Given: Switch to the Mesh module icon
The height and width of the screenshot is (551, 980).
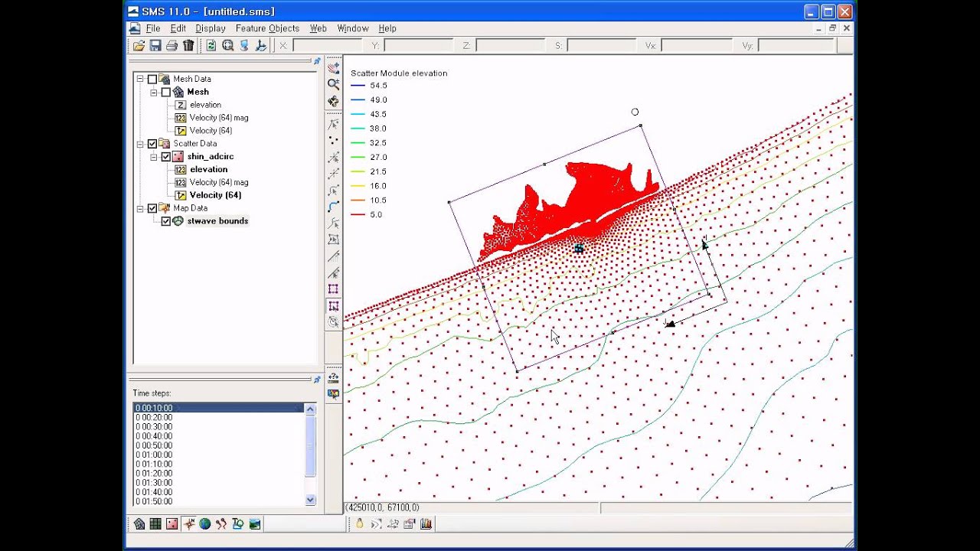Looking at the screenshot, I should pyautogui.click(x=139, y=524).
